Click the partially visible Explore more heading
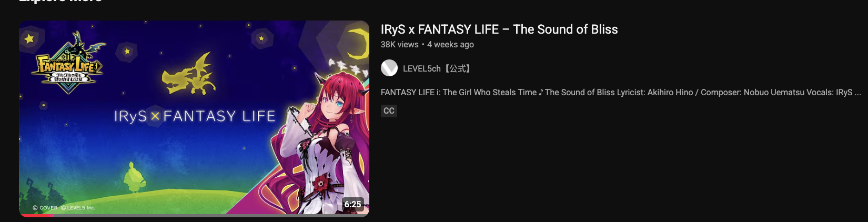Viewport: 868px width, 222px height. point(60,1)
